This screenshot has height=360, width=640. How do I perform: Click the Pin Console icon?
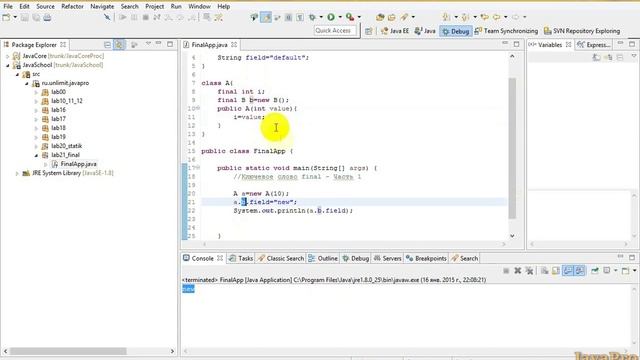click(x=595, y=271)
